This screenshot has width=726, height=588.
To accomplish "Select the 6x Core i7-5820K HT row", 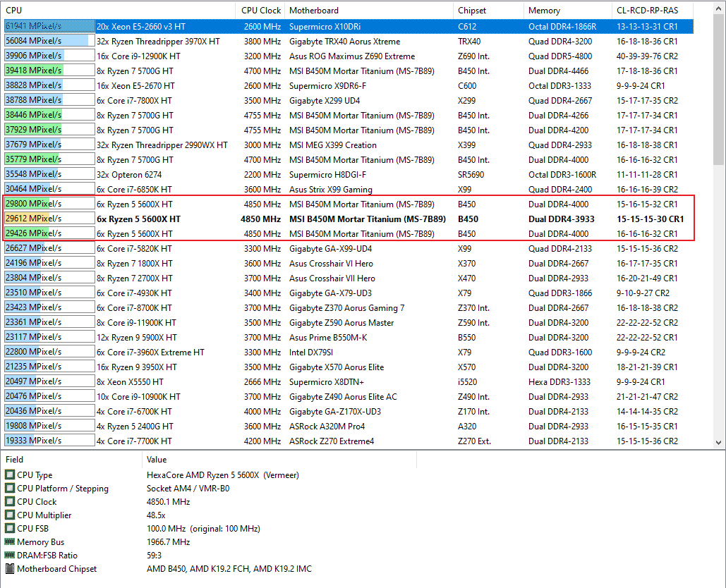I will click(x=349, y=248).
